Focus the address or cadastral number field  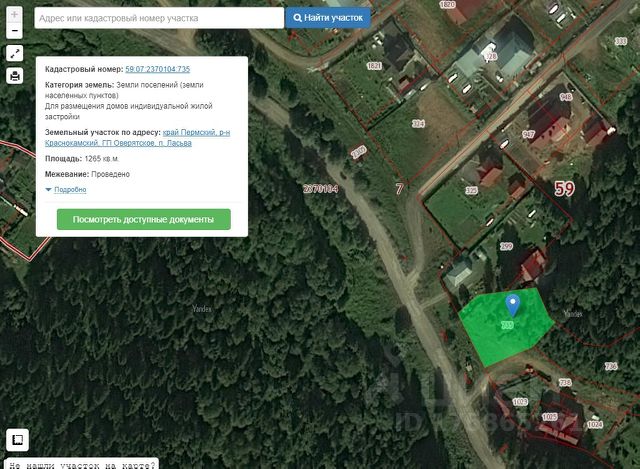tap(159, 18)
